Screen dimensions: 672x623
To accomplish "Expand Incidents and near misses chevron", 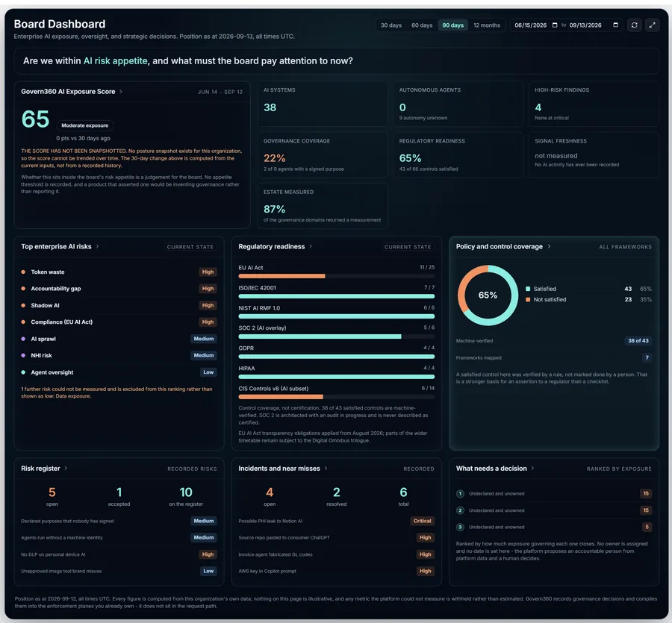I will click(326, 469).
